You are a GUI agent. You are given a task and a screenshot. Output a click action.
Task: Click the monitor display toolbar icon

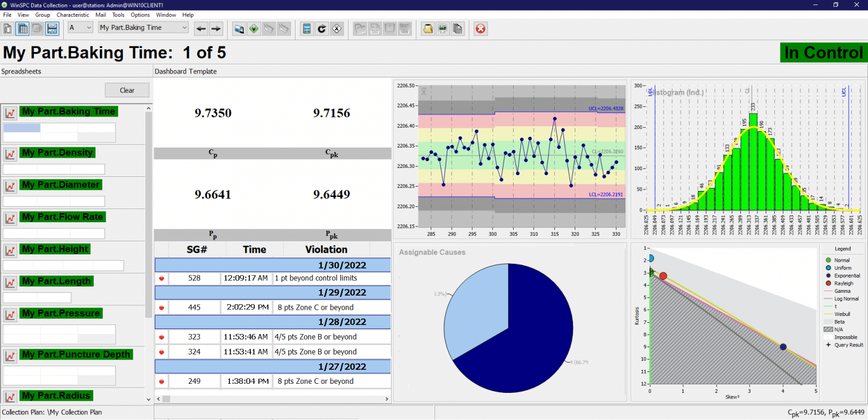pyautogui.click(x=443, y=28)
